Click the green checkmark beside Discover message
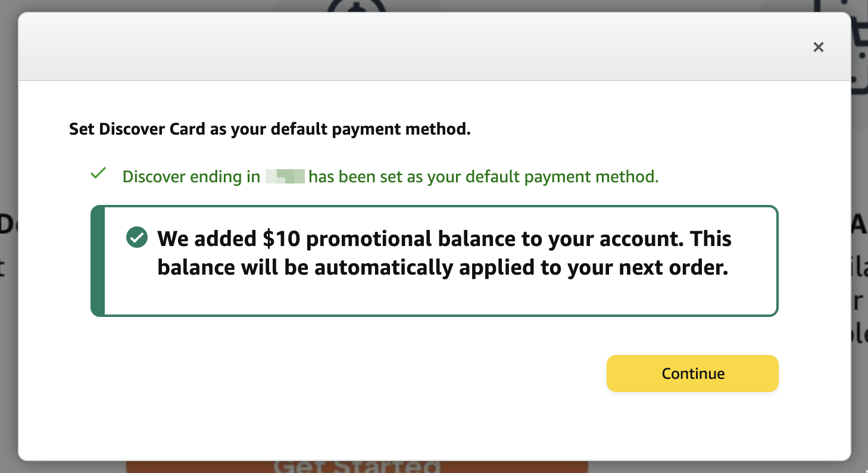Viewport: 868px width, 473px height. 98,174
